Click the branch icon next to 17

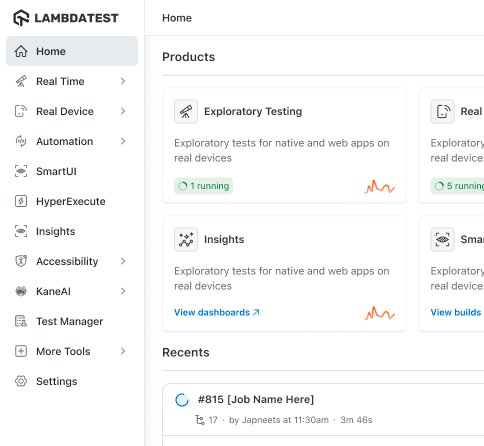200,420
